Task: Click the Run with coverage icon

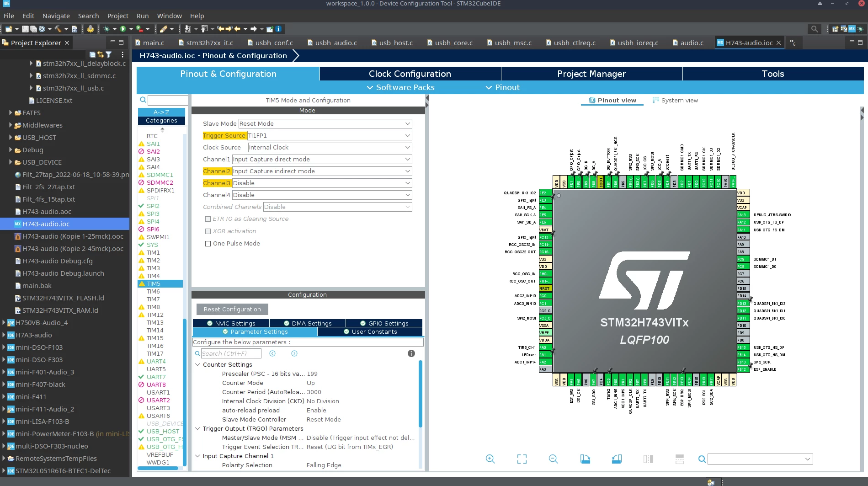Action: (x=139, y=29)
